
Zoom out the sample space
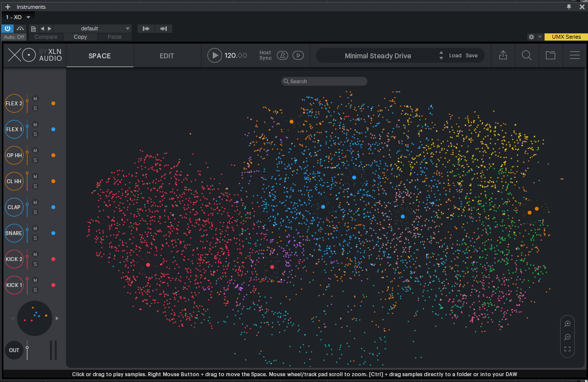point(567,337)
